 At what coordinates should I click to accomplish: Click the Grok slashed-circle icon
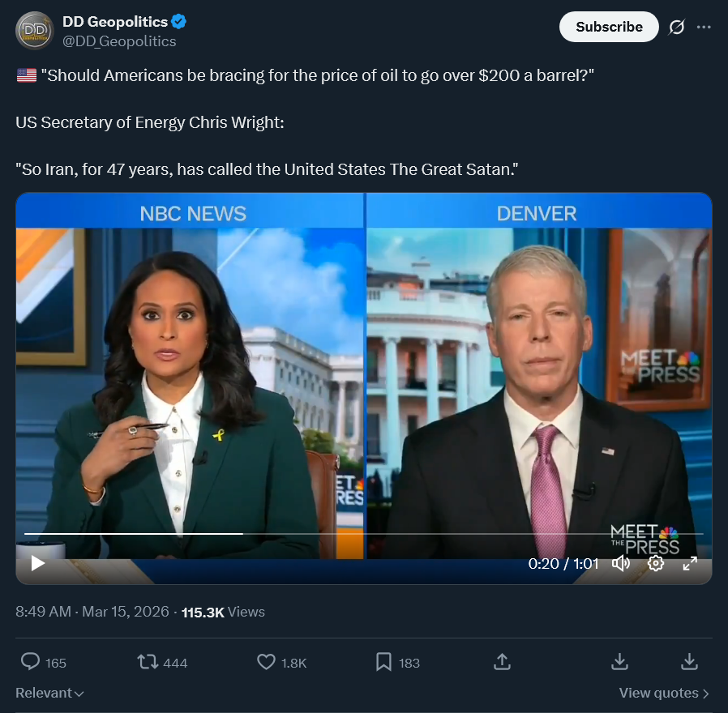tap(676, 27)
